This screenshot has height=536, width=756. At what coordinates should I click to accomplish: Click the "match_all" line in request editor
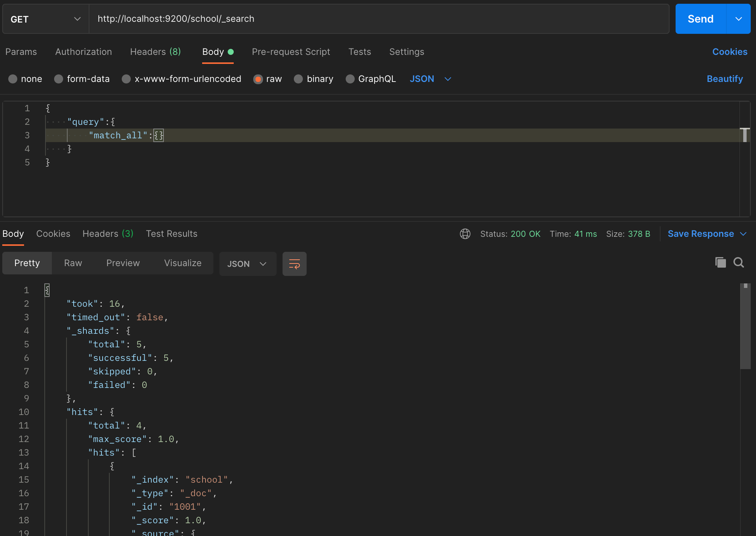[x=392, y=135]
